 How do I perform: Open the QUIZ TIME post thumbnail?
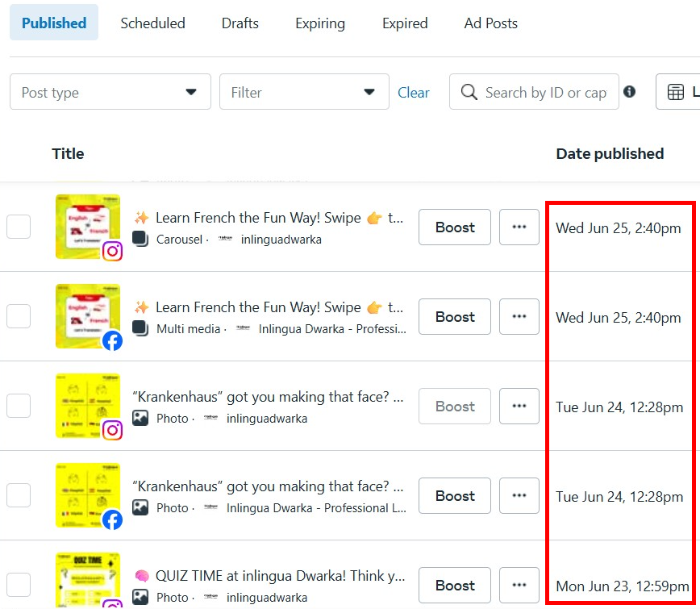click(x=88, y=579)
